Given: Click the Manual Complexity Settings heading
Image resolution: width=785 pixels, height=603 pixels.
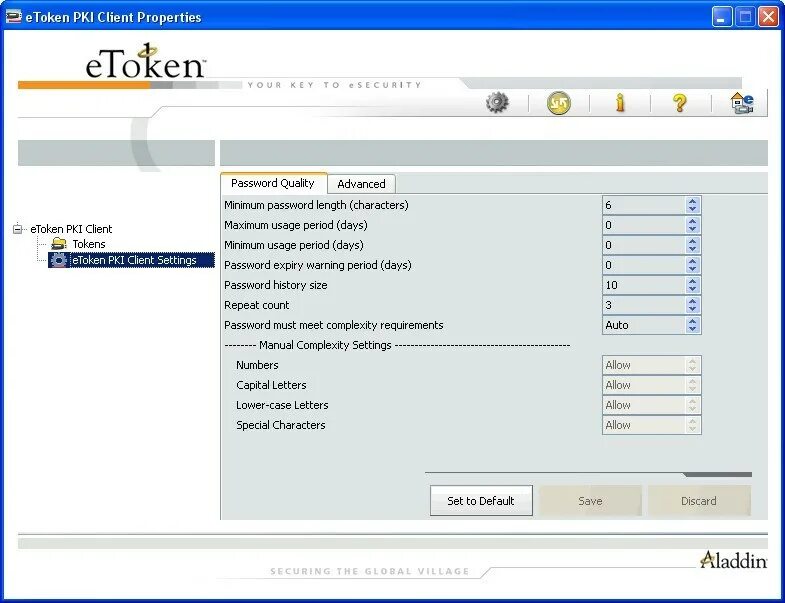Looking at the screenshot, I should 325,345.
